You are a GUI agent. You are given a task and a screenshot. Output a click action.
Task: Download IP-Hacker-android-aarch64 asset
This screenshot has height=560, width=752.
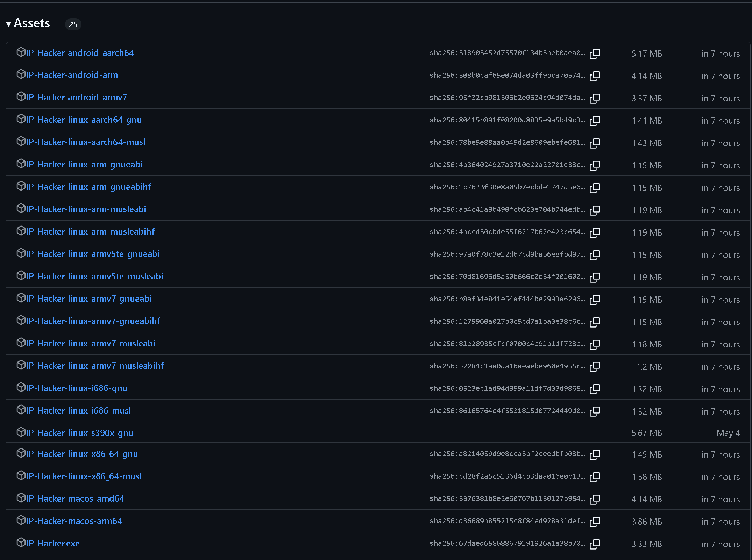tap(80, 53)
